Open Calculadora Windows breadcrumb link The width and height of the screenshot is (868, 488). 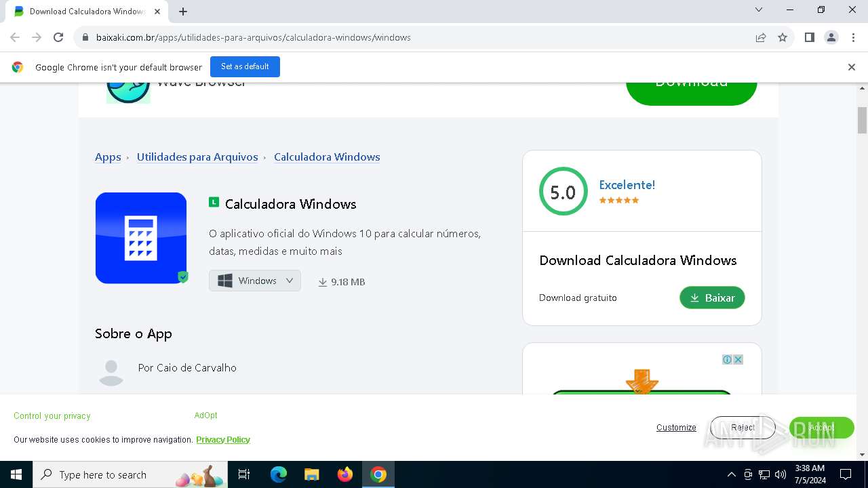[x=327, y=157]
